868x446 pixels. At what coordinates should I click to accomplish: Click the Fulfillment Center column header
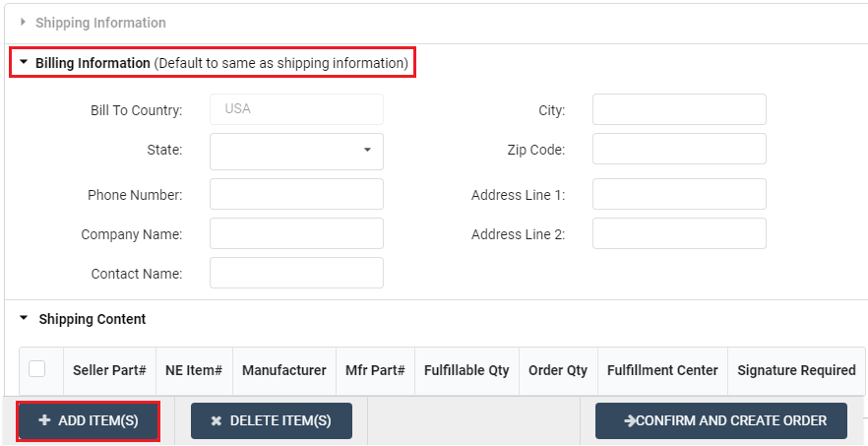click(x=662, y=370)
